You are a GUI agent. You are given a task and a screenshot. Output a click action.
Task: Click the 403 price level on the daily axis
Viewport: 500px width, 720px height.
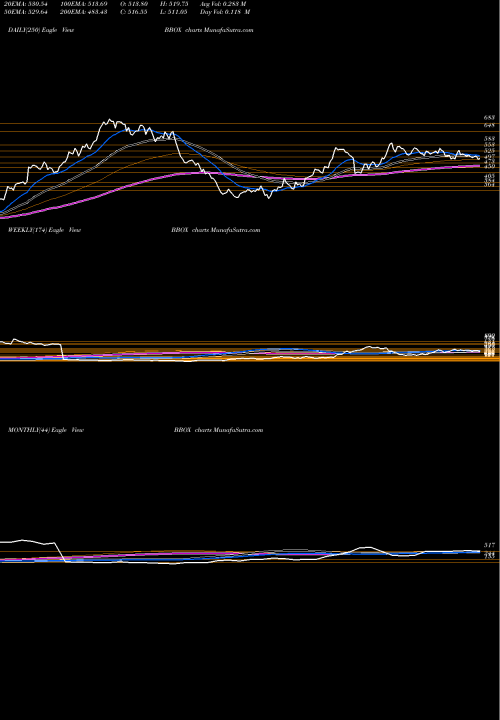(489, 176)
